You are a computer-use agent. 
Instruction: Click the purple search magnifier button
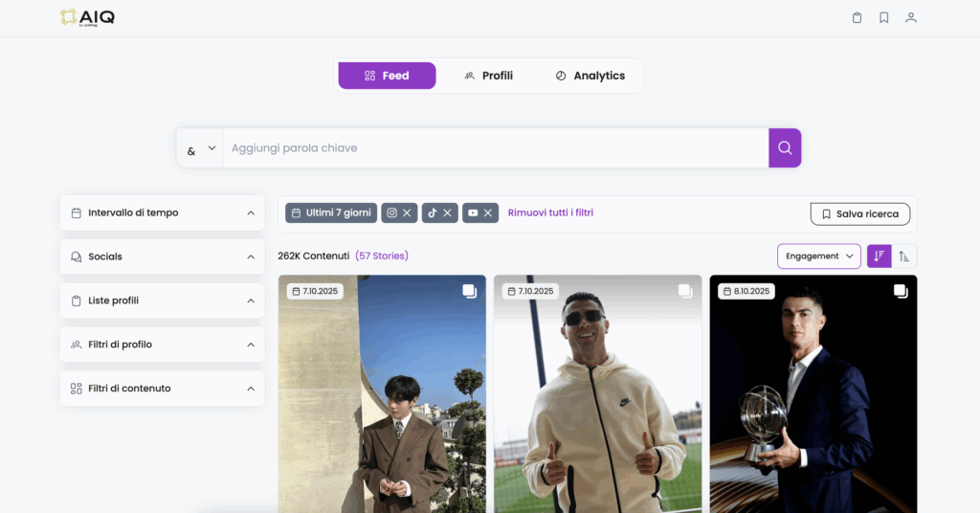tap(785, 148)
